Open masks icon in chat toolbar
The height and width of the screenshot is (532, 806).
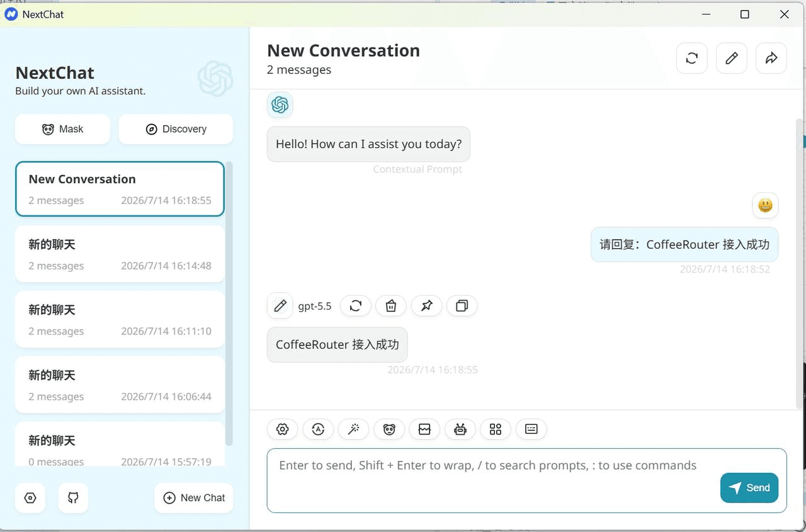tap(389, 429)
